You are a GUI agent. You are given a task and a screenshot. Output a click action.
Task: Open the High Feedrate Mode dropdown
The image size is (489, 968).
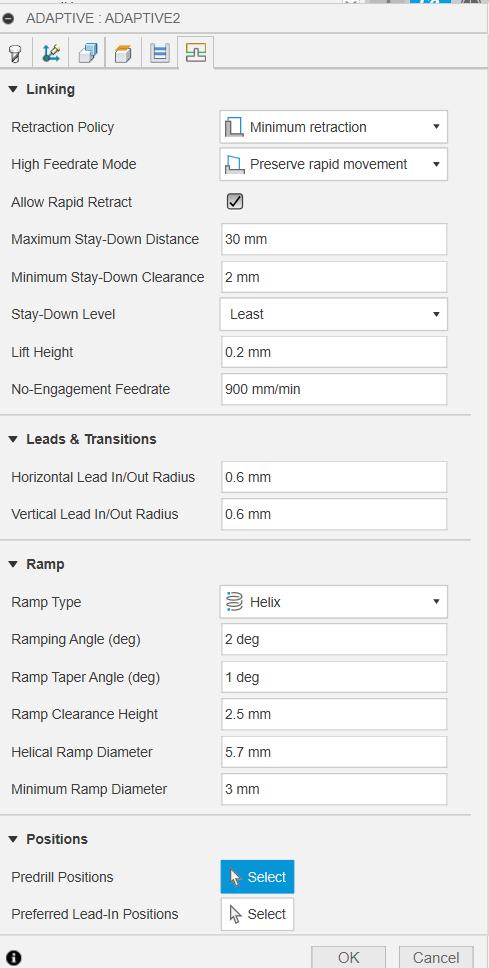(333, 164)
